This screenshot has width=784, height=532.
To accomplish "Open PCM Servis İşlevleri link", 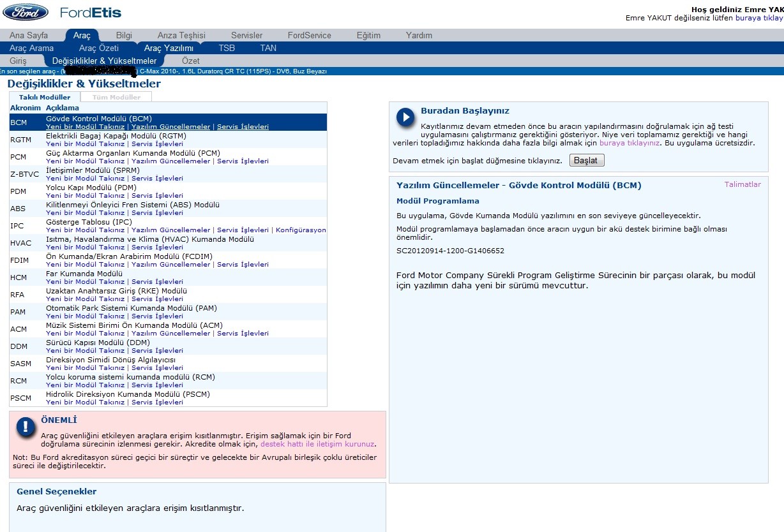I will (x=243, y=161).
